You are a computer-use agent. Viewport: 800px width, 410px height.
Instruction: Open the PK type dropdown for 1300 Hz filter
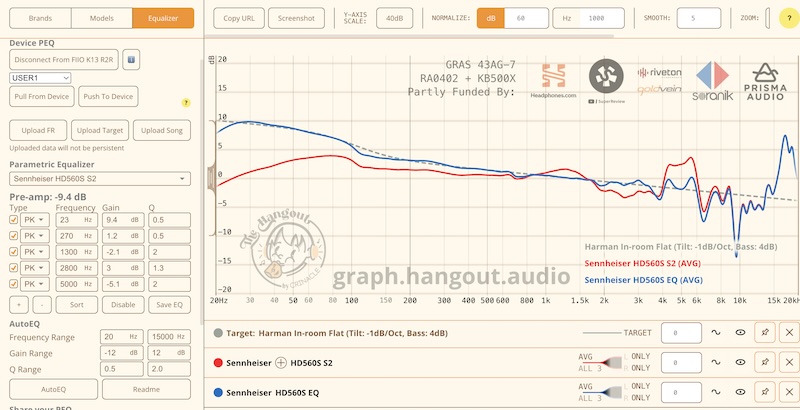tap(35, 252)
